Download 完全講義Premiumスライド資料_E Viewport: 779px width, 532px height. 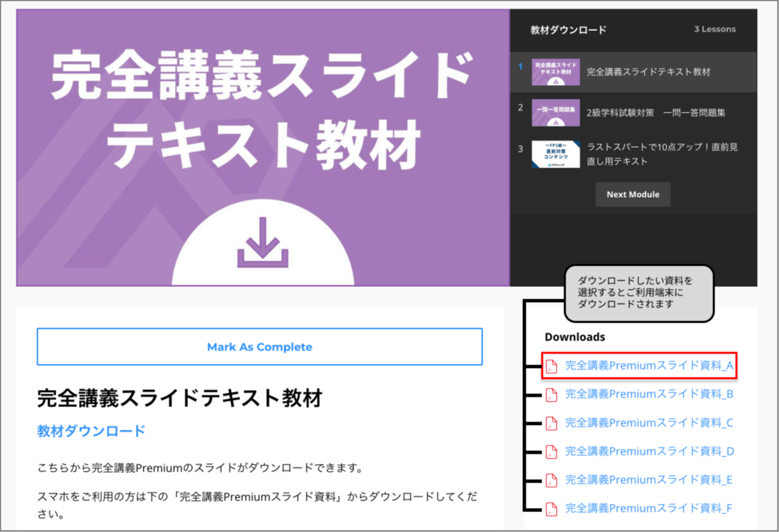point(649,480)
